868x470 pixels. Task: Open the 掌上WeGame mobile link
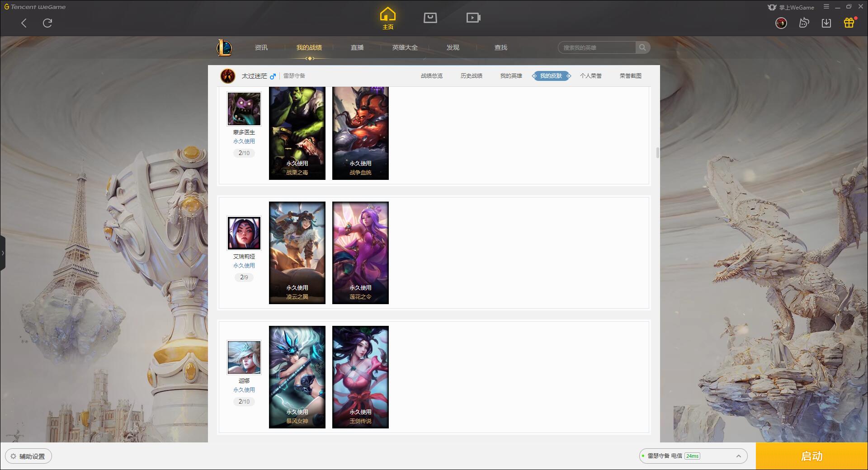tap(791, 7)
